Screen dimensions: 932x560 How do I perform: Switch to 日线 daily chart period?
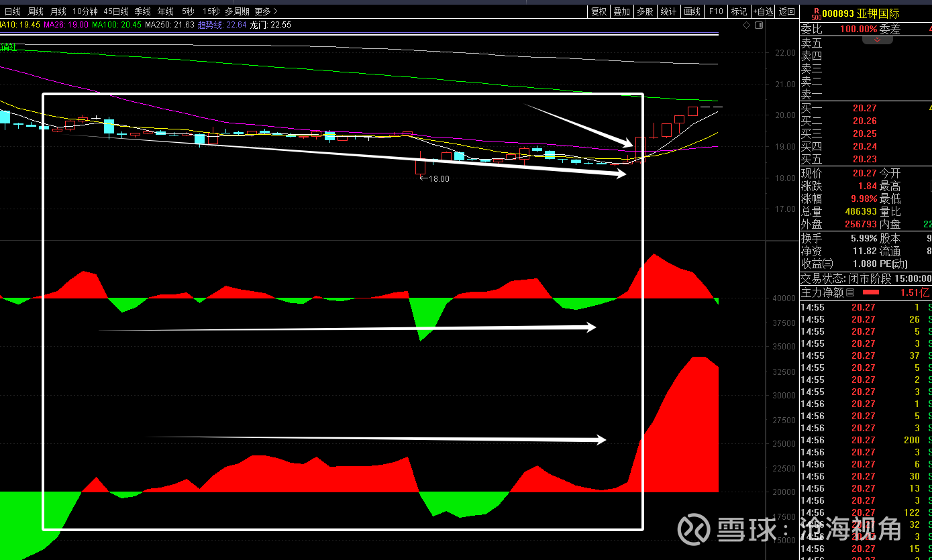[12, 11]
